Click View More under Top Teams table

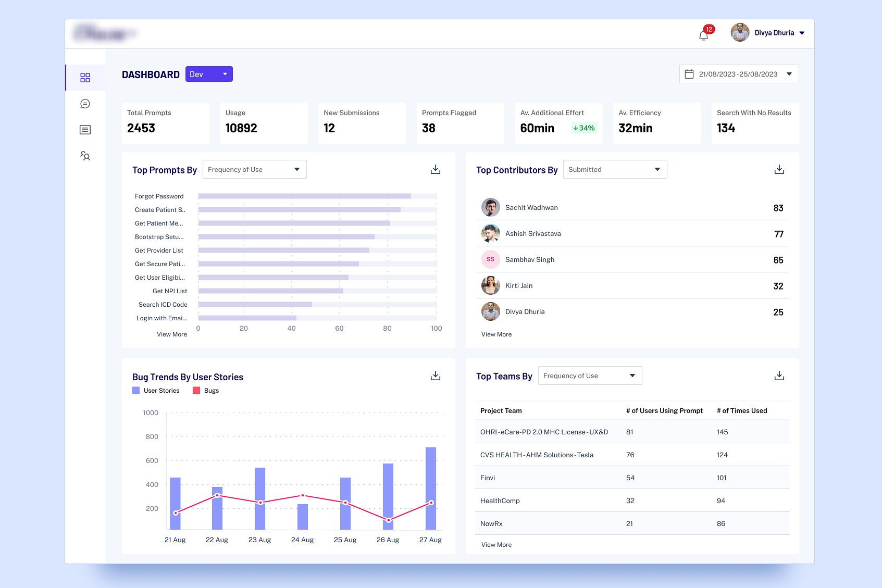pos(496,545)
